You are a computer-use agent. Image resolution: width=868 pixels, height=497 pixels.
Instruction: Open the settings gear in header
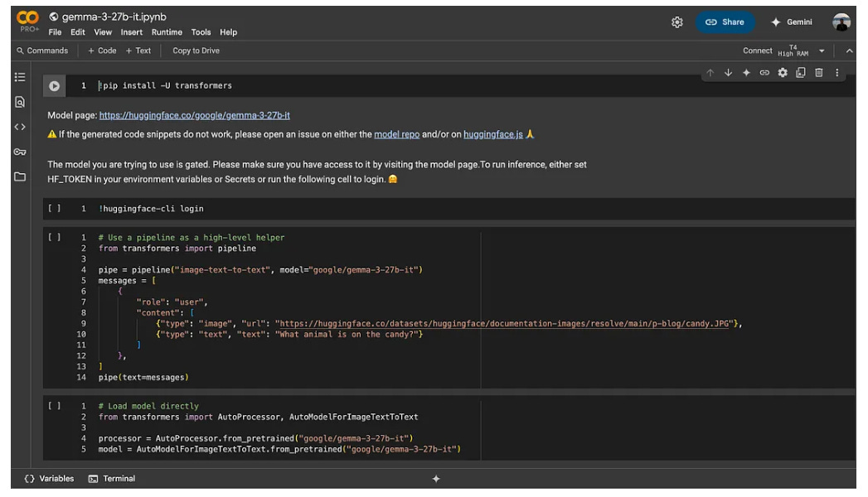pos(677,22)
